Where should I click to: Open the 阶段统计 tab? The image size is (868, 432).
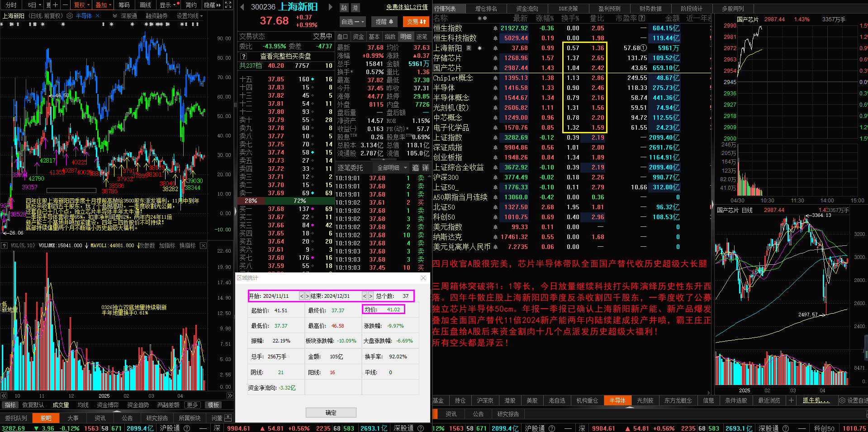pyautogui.click(x=692, y=9)
